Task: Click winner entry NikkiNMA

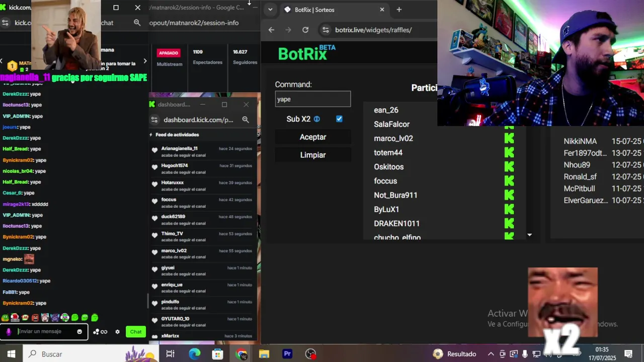Action: 580,141
